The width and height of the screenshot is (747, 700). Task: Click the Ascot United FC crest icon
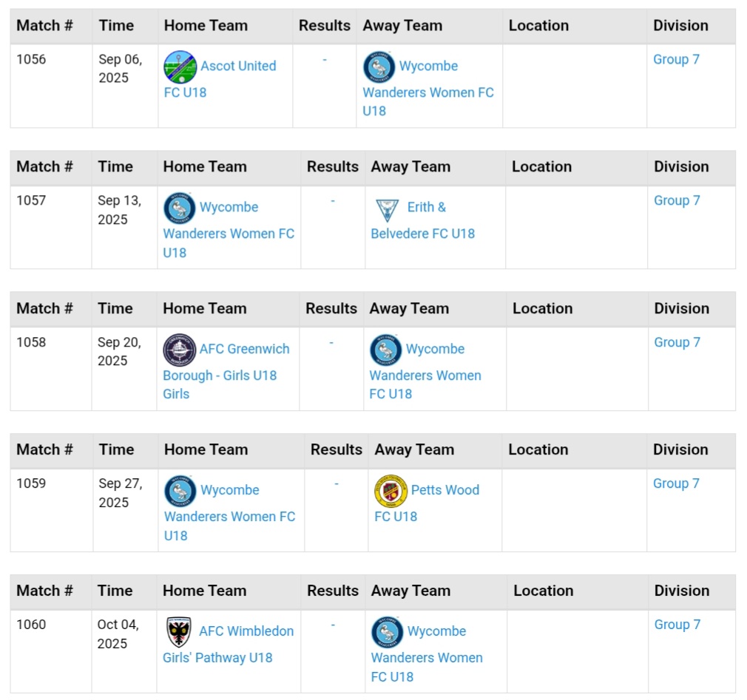(180, 67)
